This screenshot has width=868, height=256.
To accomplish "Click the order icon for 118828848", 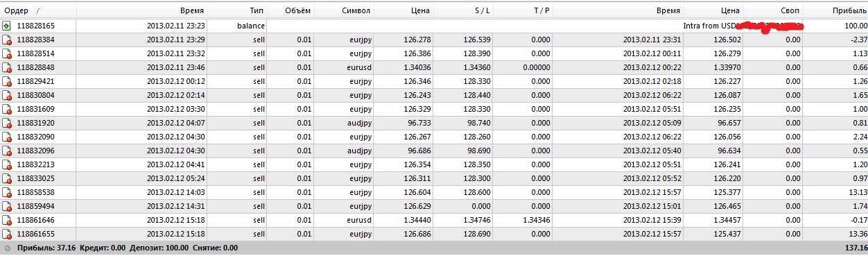I will 7,67.
